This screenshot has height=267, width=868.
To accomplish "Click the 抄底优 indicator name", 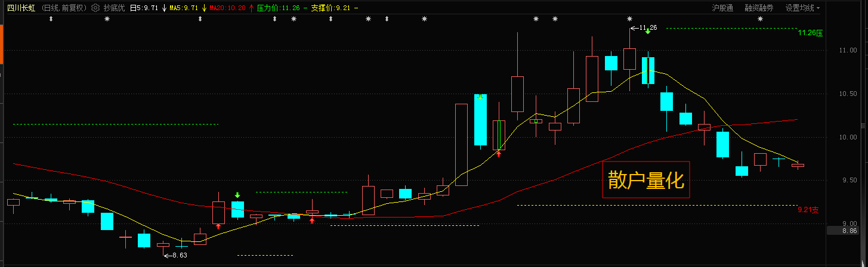I will tap(114, 8).
